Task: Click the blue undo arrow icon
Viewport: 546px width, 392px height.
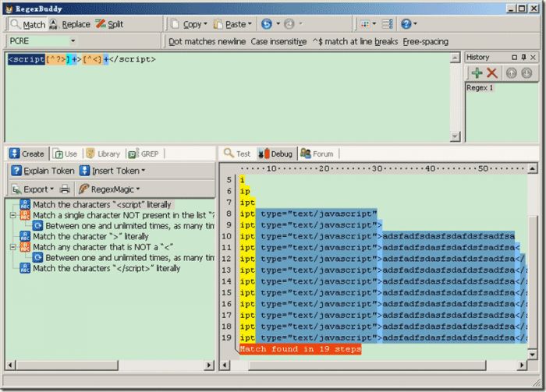Action: pos(268,24)
